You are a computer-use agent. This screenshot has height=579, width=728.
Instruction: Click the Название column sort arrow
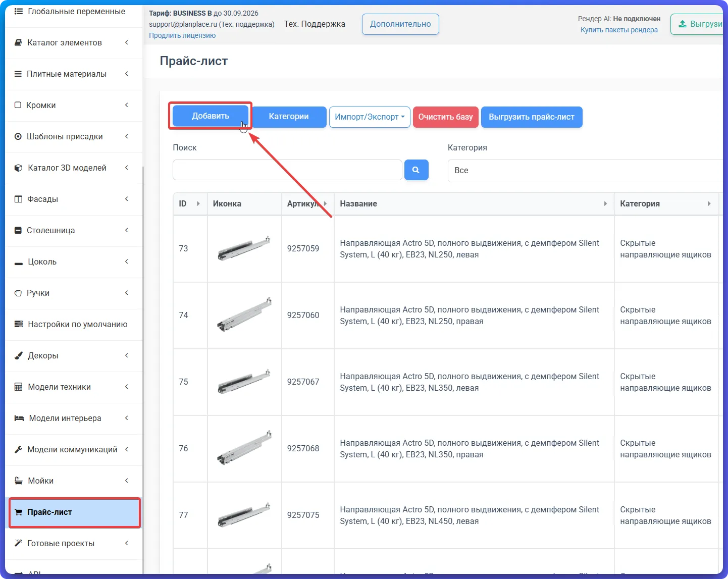605,203
